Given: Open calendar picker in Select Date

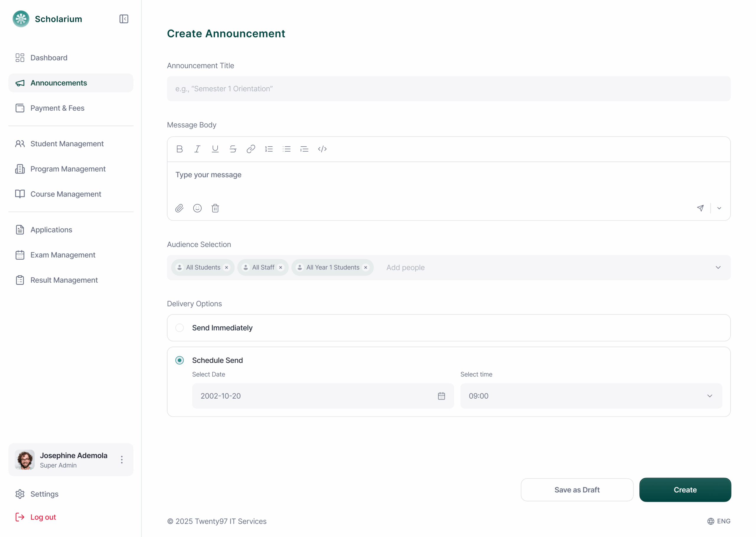Looking at the screenshot, I should 441,396.
